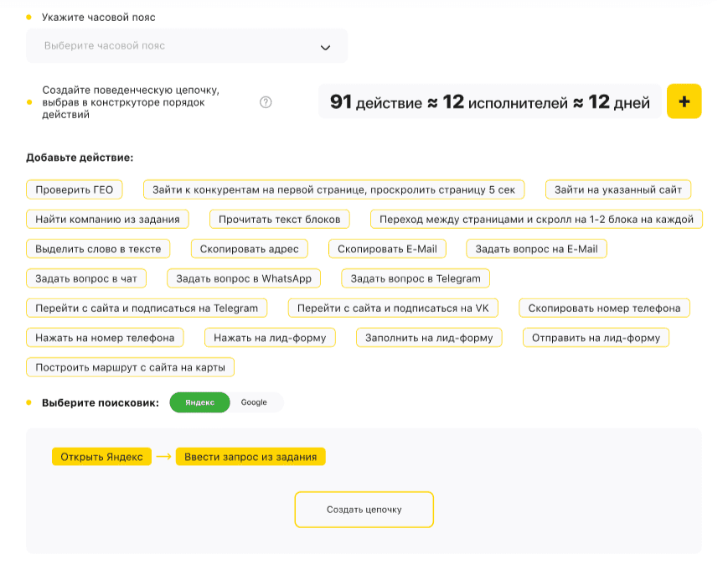The image size is (728, 570).
Task: Click the 'Выберите поисковик:' label
Action: [101, 402]
